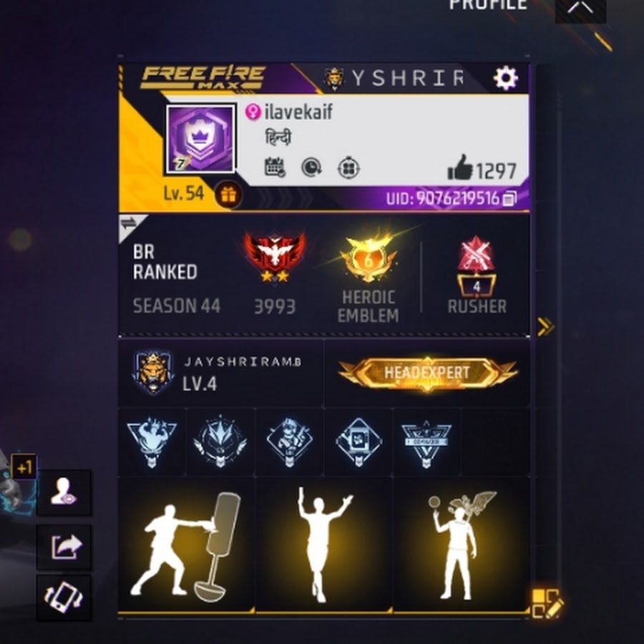Image resolution: width=644 pixels, height=644 pixels.
Task: Open the calendar check-in icon
Action: (x=275, y=167)
